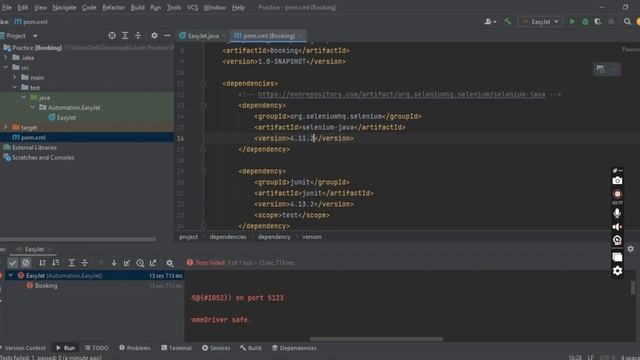The height and width of the screenshot is (360, 640).
Task: Run EasyJet with the green play icon
Action: (572, 22)
